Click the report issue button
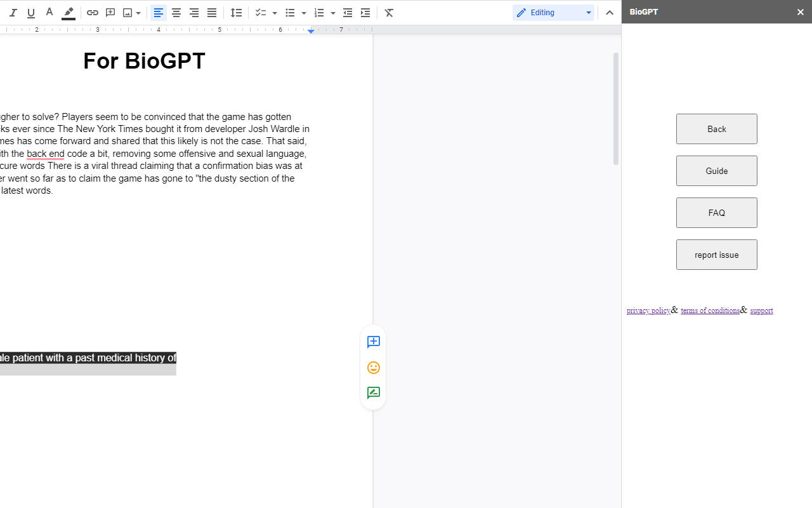812x508 pixels. 717,255
